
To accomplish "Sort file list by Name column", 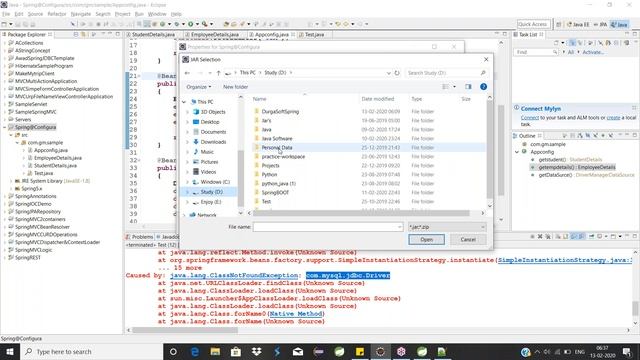I will (260, 99).
